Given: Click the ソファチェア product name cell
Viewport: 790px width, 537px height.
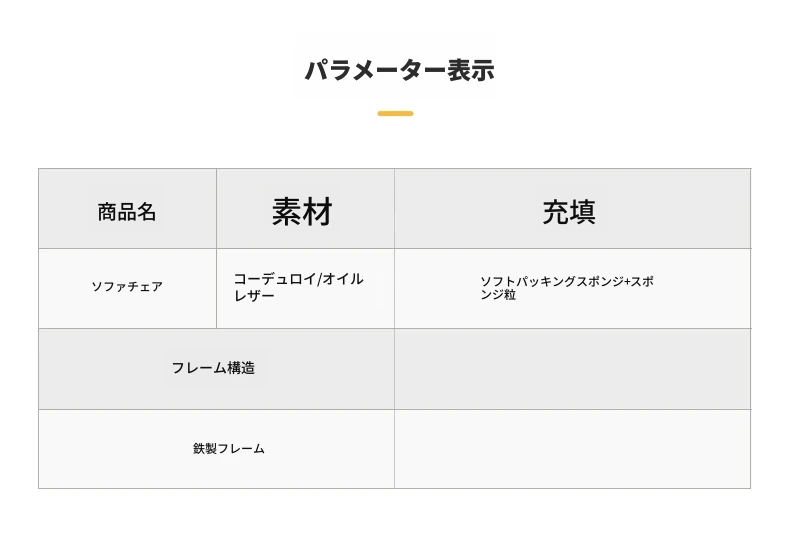Looking at the screenshot, I should tap(127, 289).
